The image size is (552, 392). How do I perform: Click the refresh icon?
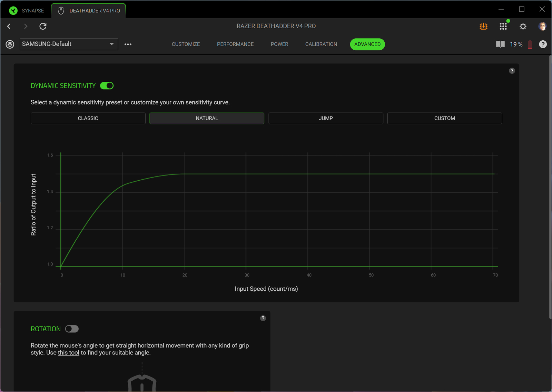tap(43, 26)
